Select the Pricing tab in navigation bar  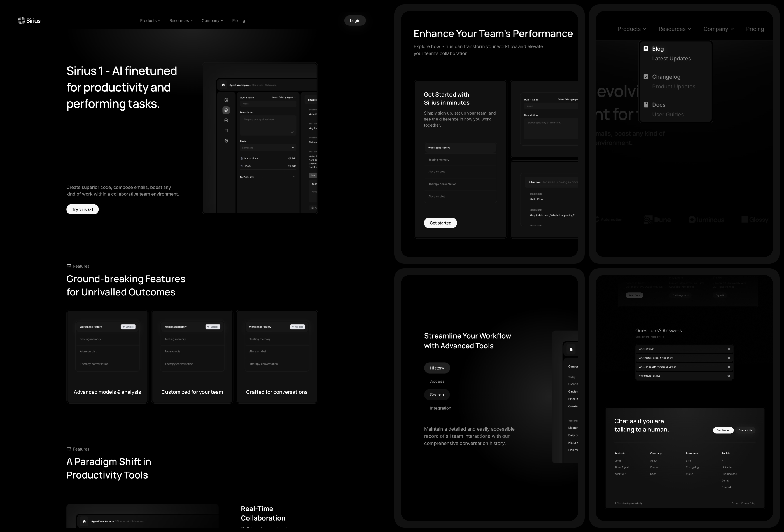click(238, 21)
